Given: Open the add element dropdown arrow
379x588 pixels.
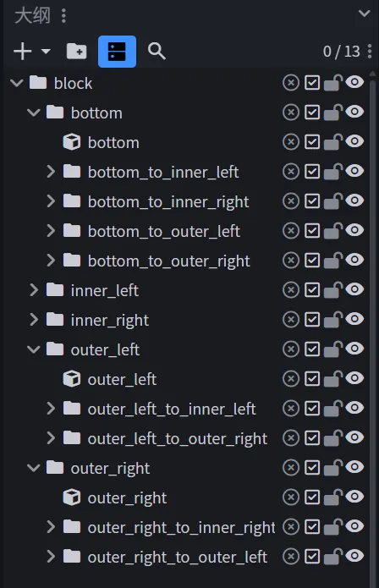Looking at the screenshot, I should click(46, 52).
